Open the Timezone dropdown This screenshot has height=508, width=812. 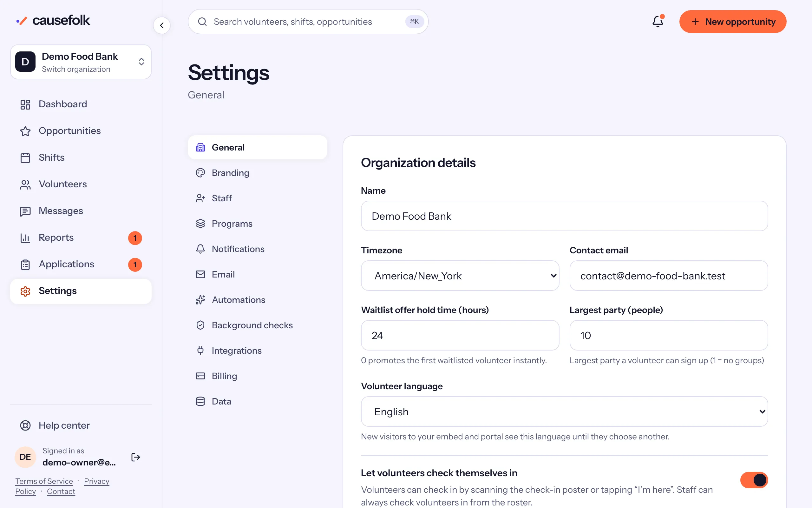pyautogui.click(x=460, y=276)
